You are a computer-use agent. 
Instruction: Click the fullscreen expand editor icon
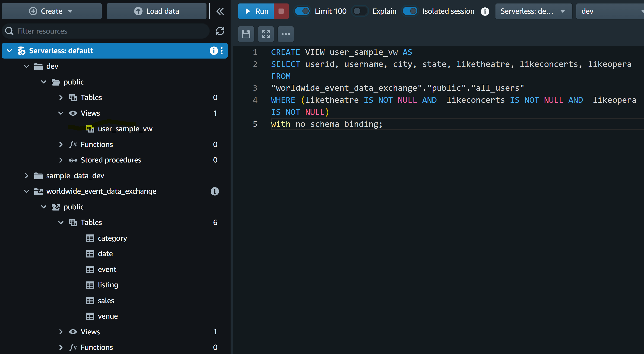(266, 34)
